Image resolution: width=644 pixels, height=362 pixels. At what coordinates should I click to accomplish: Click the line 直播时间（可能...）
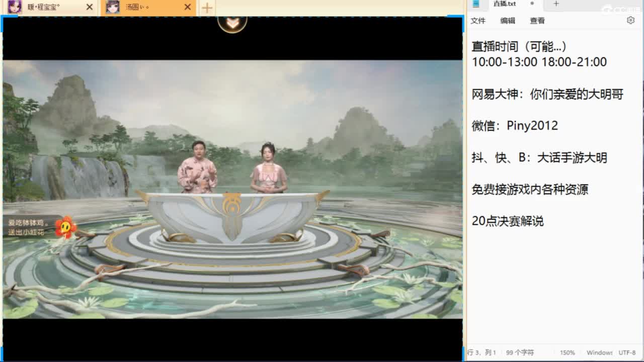(x=520, y=46)
